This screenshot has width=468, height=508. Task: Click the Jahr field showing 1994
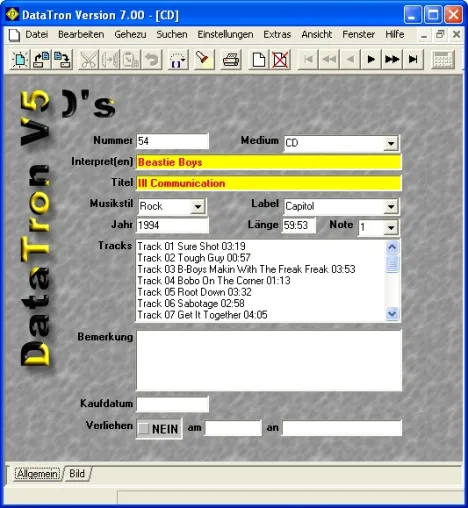[172, 225]
